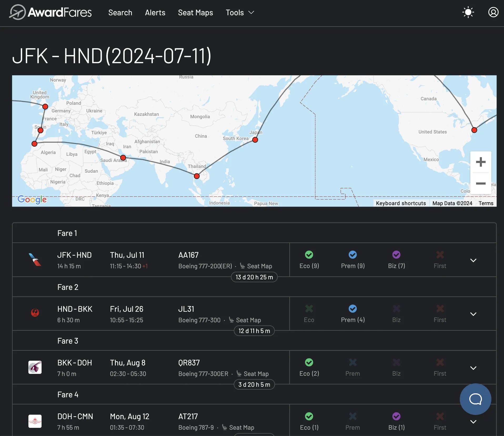Click the Doha map marker near Saudi Arabia
The width and height of the screenshot is (504, 436).
[123, 158]
